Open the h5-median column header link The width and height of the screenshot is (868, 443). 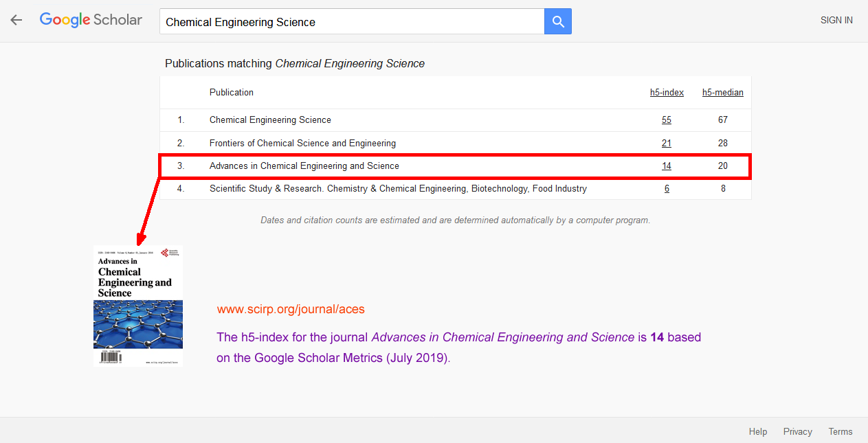point(722,92)
